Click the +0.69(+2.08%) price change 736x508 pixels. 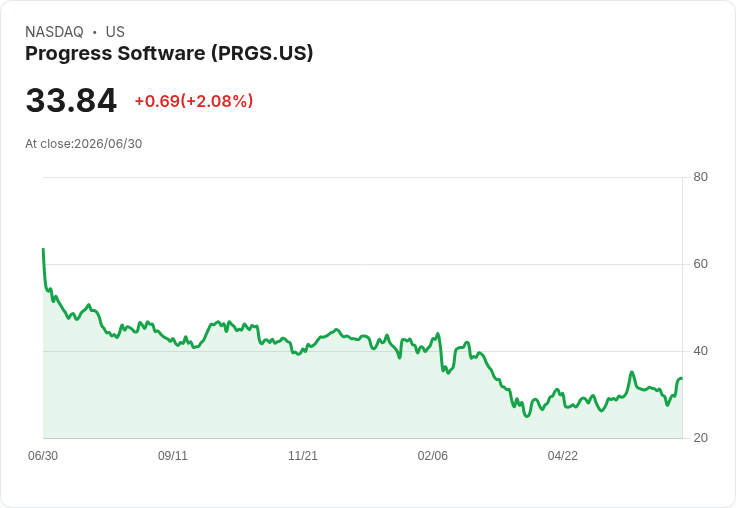tap(194, 101)
